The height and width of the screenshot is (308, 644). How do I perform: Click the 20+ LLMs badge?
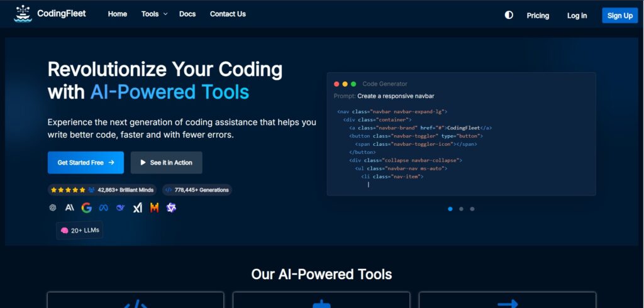(79, 231)
